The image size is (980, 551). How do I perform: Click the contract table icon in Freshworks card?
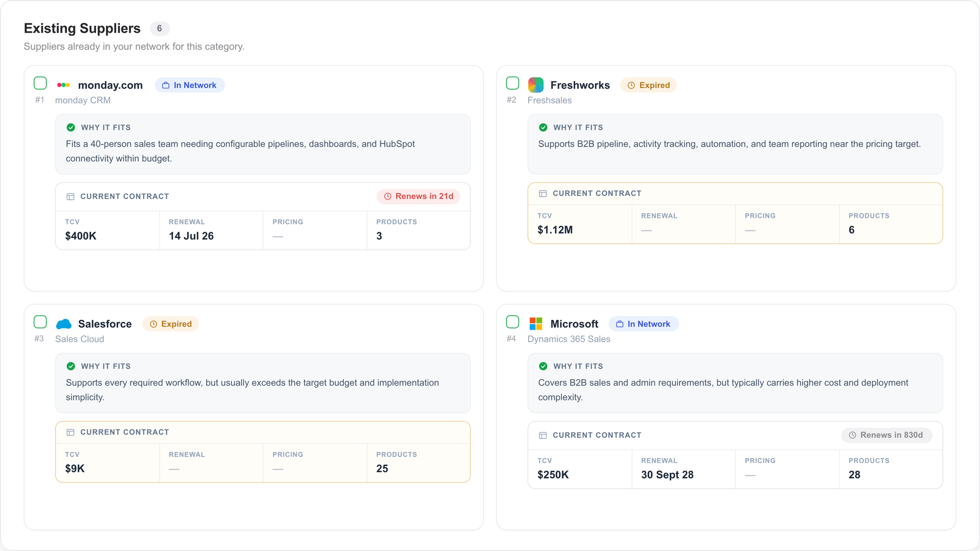543,193
